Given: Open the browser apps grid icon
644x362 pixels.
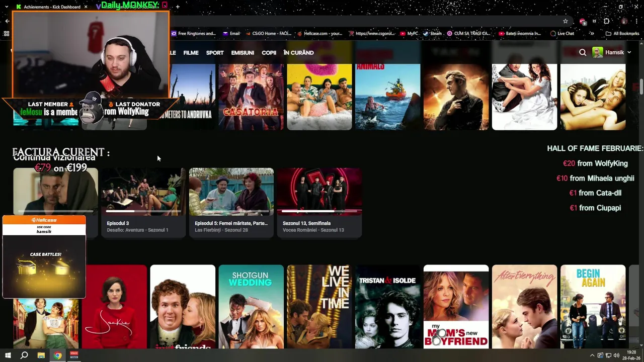Looking at the screenshot, I should (7, 34).
